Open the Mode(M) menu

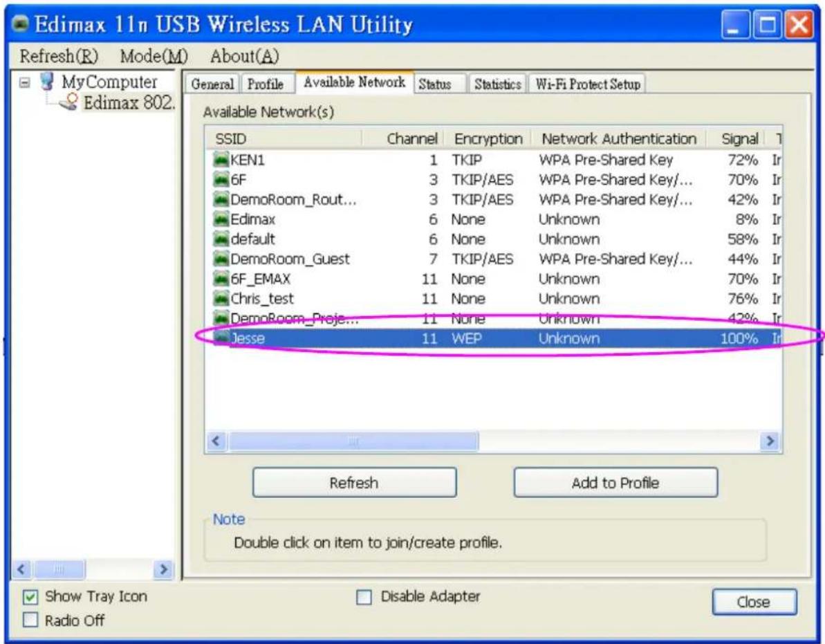coord(154,56)
